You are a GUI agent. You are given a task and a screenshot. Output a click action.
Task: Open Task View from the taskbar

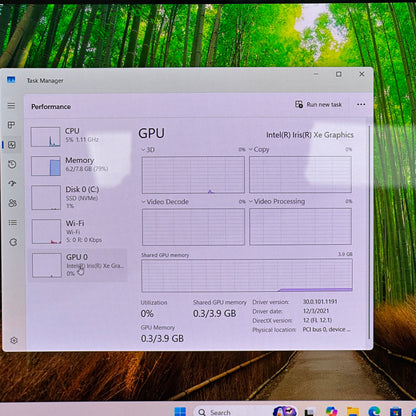coord(310,412)
